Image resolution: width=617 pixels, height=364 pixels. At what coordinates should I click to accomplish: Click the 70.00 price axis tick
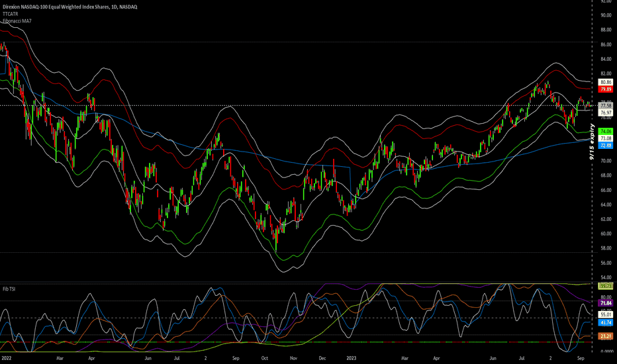(x=606, y=161)
